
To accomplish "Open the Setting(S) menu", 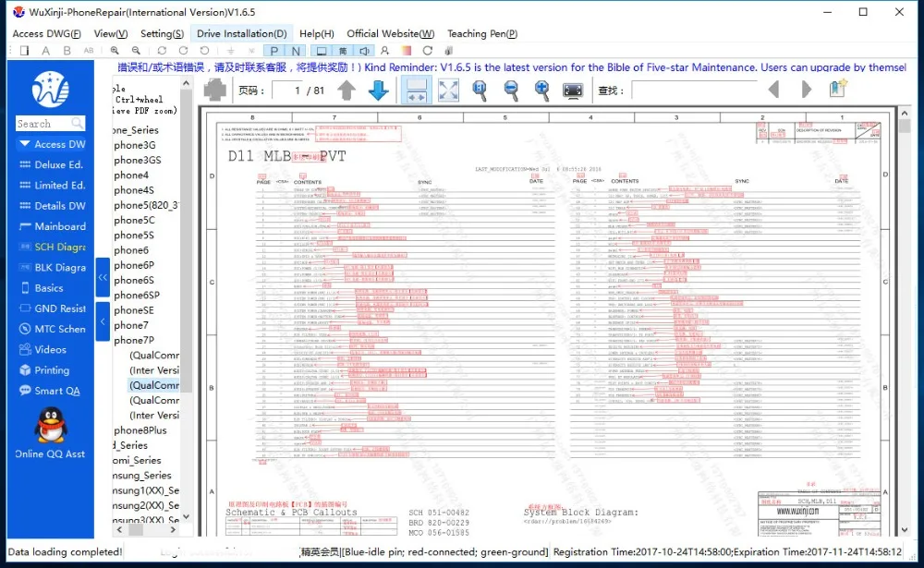I will click(162, 33).
